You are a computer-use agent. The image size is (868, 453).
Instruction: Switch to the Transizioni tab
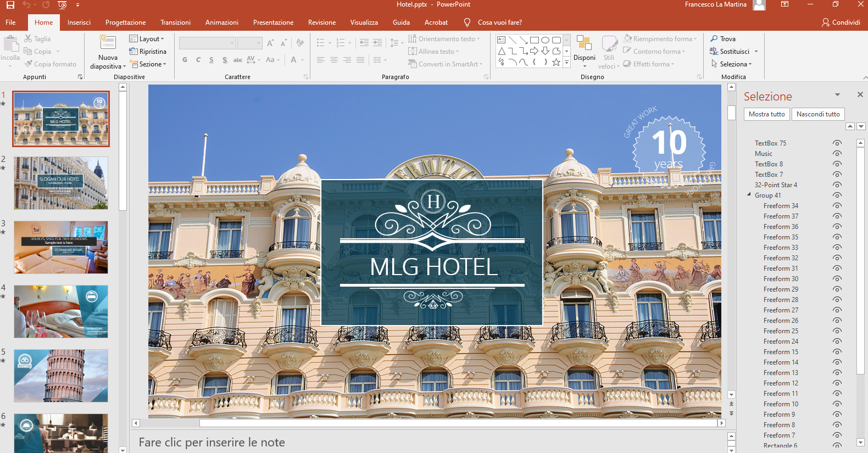coord(175,23)
